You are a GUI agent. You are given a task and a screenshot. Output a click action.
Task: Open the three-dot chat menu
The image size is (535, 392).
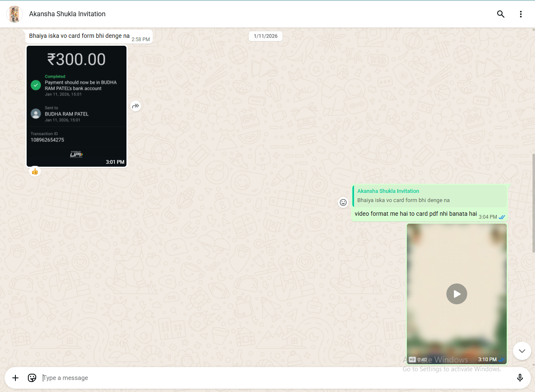click(520, 14)
